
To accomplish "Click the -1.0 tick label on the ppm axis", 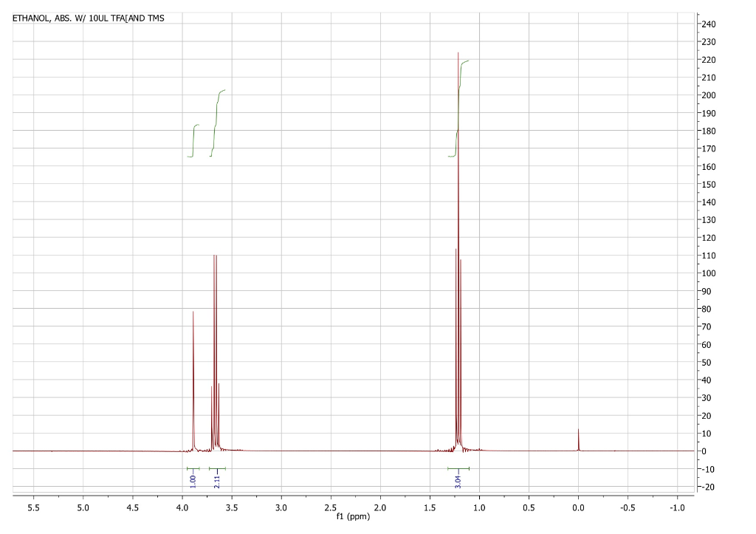I will (678, 509).
